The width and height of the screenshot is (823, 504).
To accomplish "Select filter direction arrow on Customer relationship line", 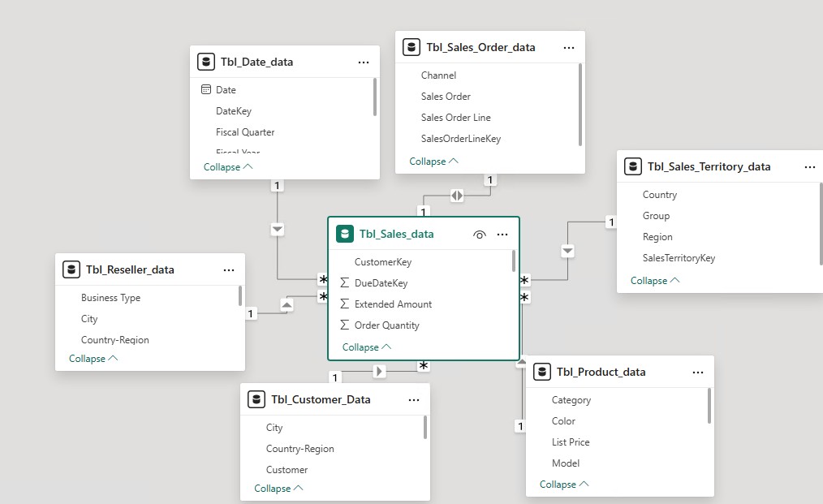I will [379, 371].
